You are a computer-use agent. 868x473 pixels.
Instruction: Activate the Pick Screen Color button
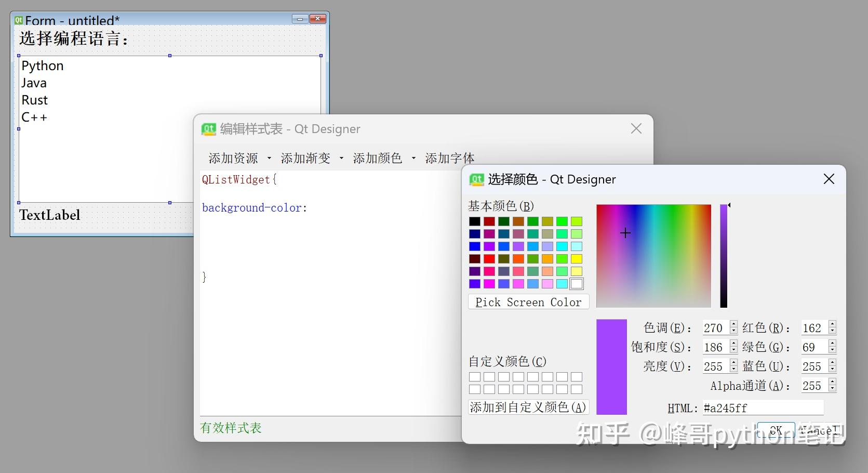tap(528, 301)
